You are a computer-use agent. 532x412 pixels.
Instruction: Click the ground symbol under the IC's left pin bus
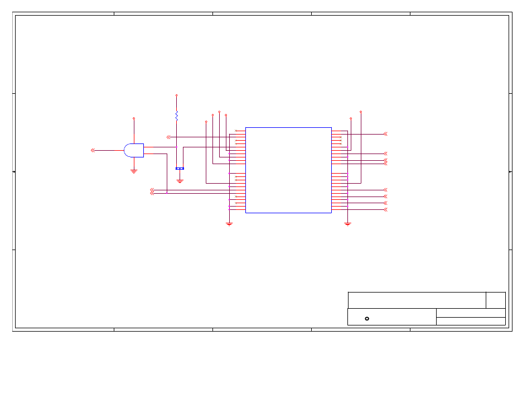[x=229, y=224]
